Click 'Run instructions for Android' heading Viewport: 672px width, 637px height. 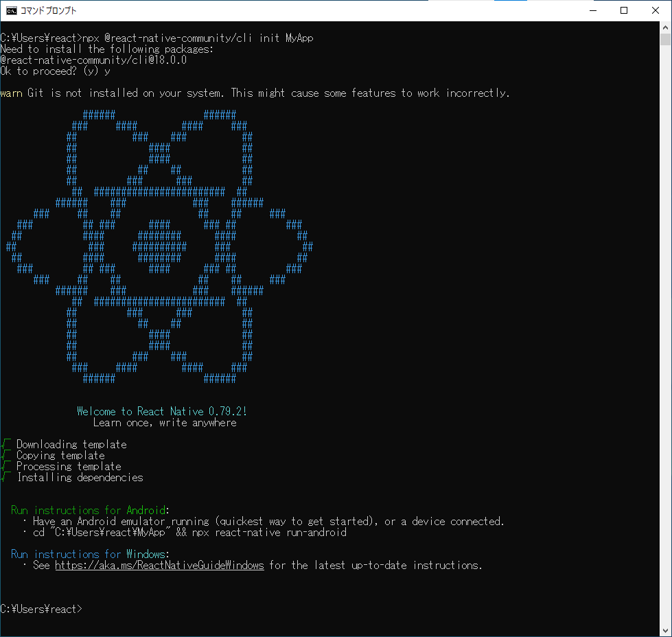[90, 510]
